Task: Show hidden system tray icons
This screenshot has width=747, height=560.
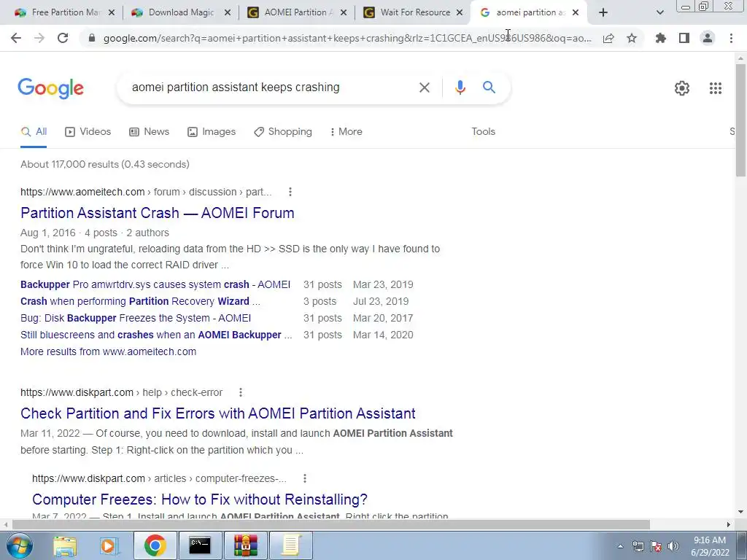Action: point(620,547)
